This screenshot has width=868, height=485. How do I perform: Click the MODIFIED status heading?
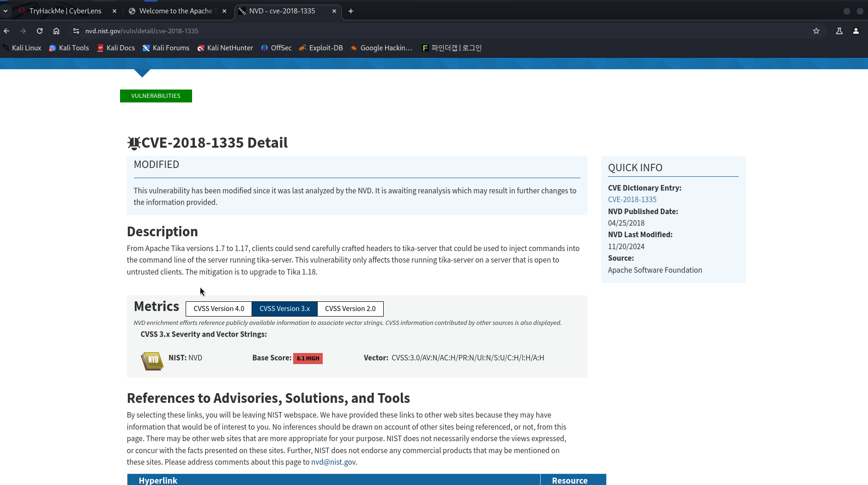click(157, 165)
